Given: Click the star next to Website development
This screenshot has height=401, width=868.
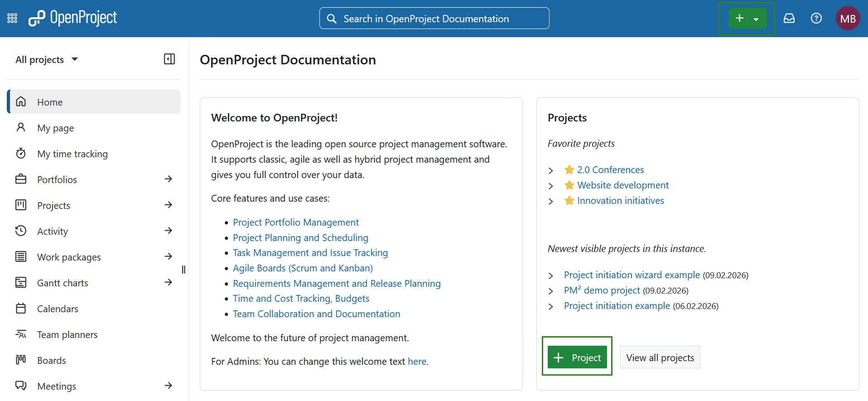Looking at the screenshot, I should point(569,185).
